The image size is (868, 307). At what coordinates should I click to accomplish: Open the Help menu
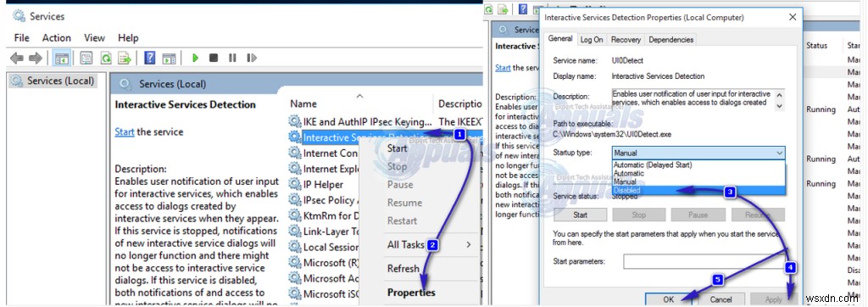pos(128,37)
